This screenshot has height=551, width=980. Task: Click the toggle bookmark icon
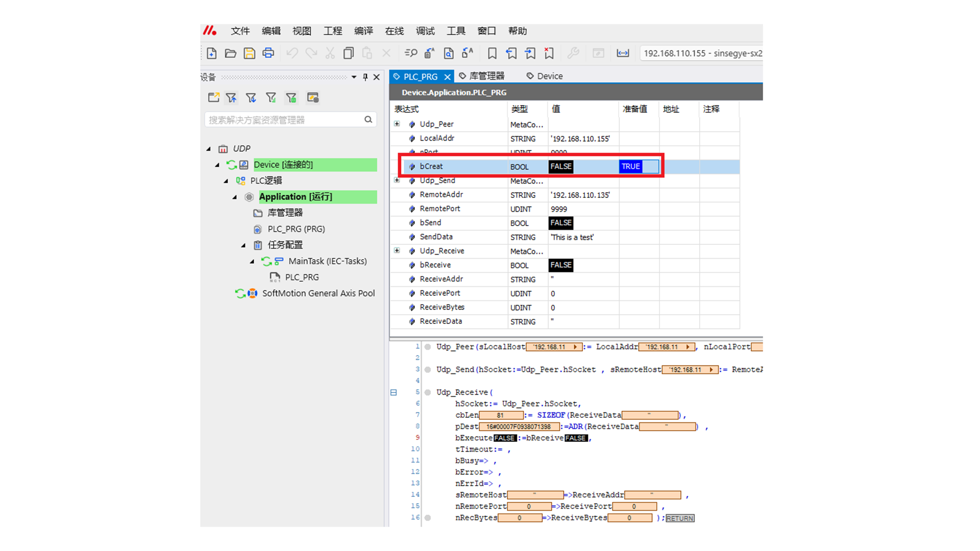492,53
